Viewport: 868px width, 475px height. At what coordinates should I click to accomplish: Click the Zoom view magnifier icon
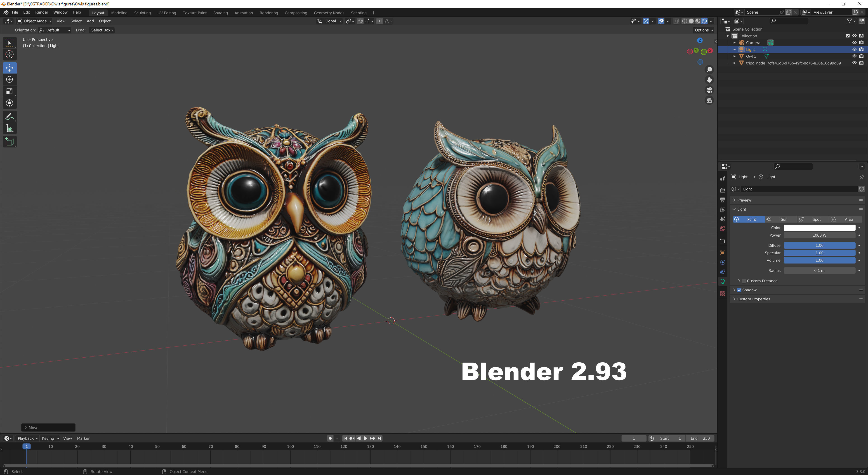click(x=709, y=69)
